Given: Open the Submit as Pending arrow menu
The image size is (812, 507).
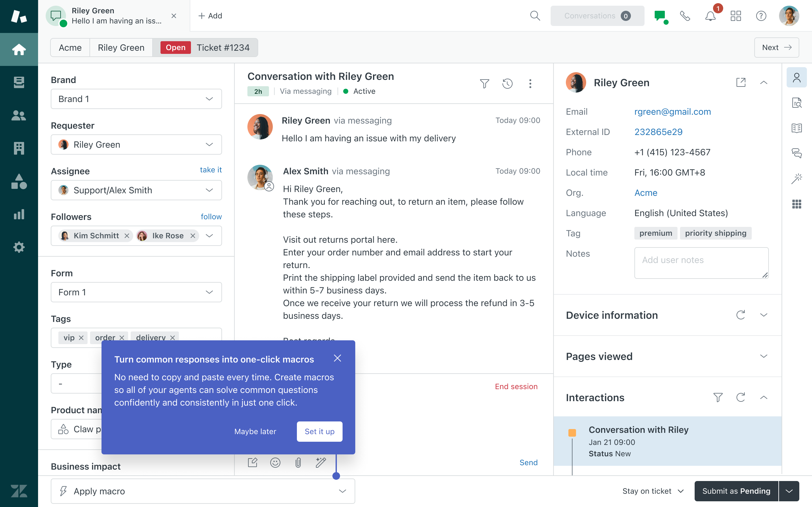Looking at the screenshot, I should click(789, 491).
